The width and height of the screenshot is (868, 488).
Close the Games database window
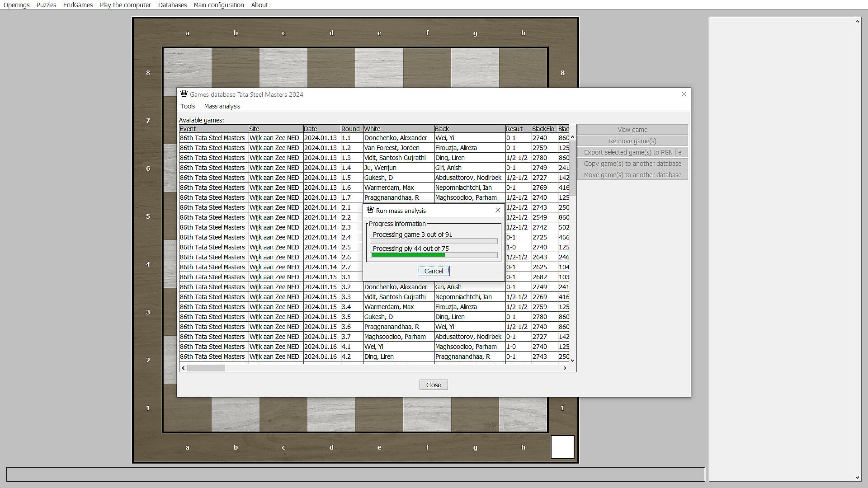(x=684, y=94)
